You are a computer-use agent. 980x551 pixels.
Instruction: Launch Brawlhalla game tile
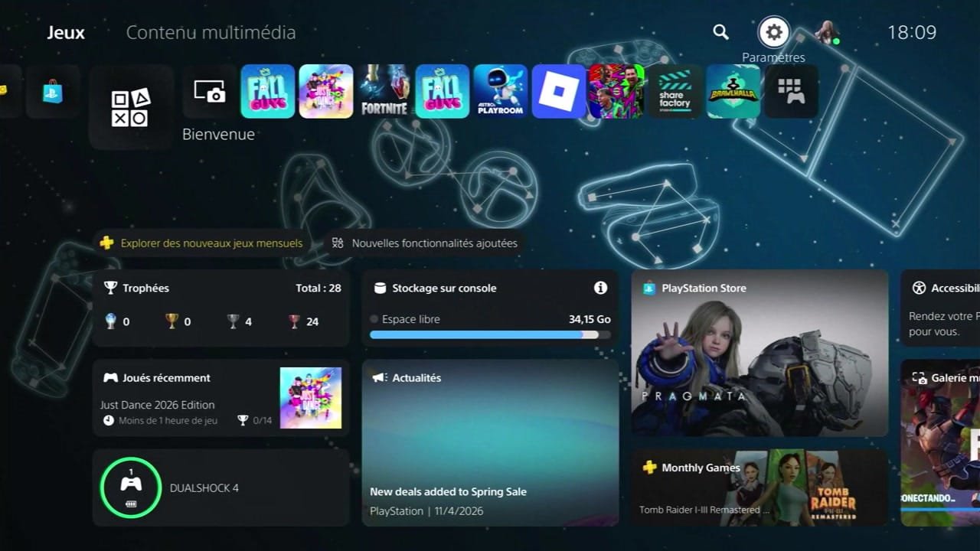tap(733, 91)
